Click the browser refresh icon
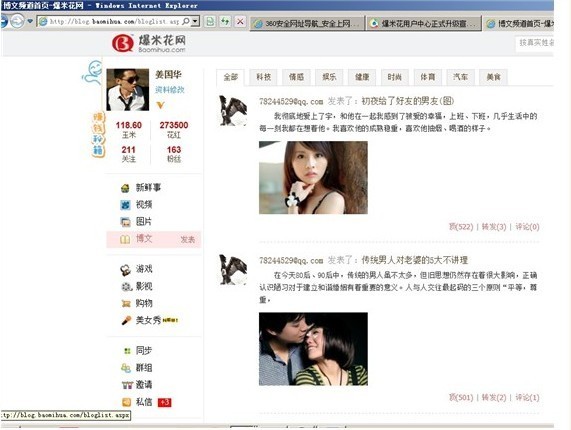Screen dimensions: 571x430 click(225, 22)
